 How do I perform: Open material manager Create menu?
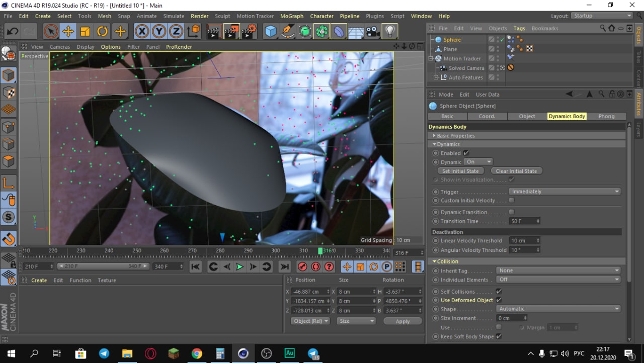click(x=39, y=281)
